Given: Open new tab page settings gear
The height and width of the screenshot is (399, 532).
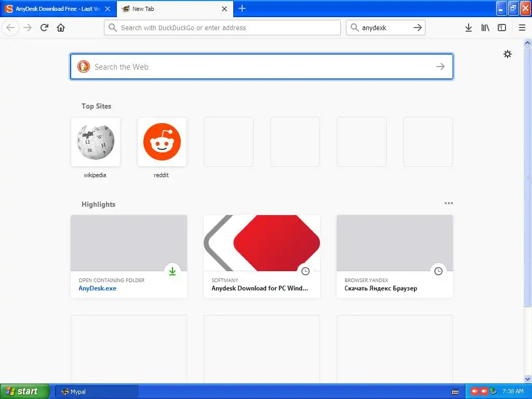Looking at the screenshot, I should pyautogui.click(x=508, y=54).
